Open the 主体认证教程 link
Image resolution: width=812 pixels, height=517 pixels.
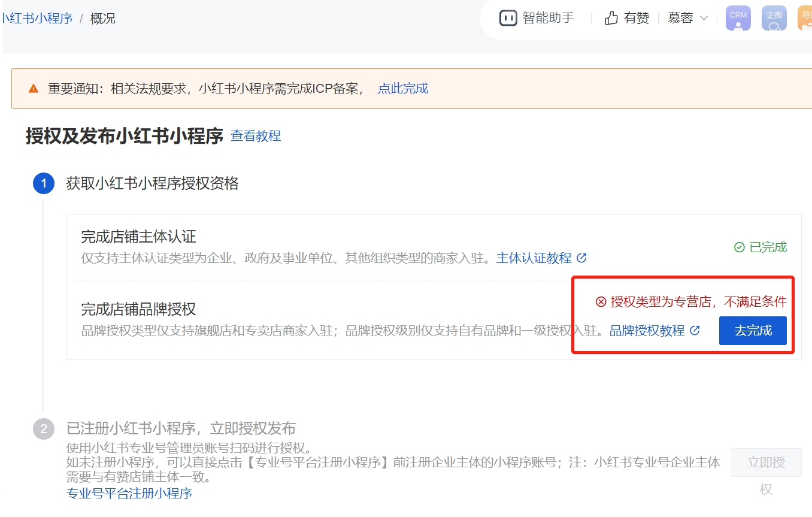tap(534, 258)
